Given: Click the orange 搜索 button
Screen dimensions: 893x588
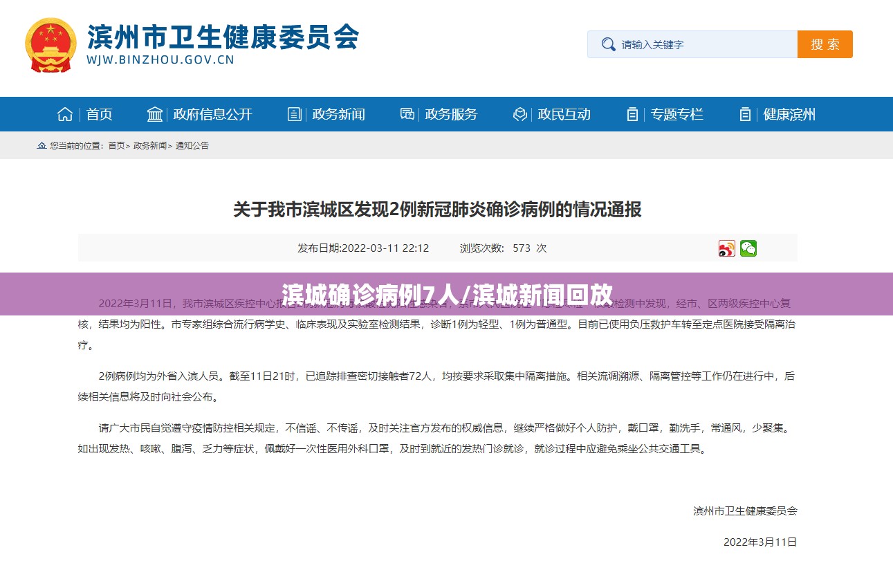Looking at the screenshot, I should (x=825, y=44).
